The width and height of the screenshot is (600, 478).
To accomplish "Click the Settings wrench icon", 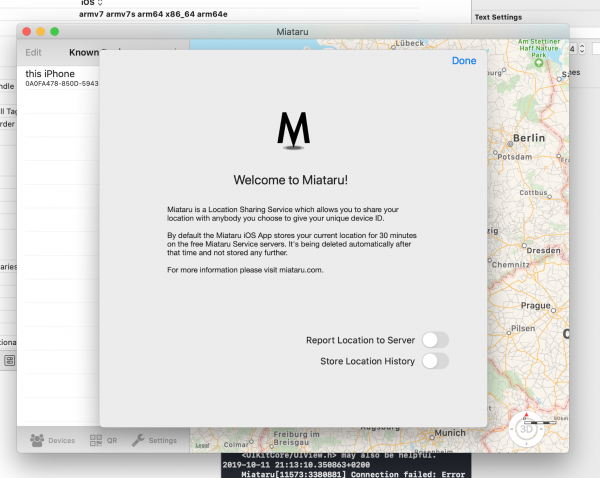I will click(x=138, y=440).
